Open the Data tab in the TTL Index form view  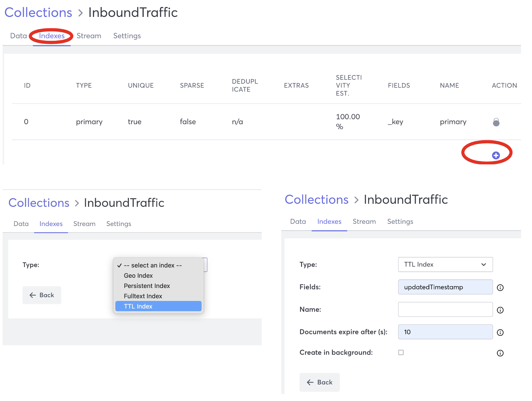point(298,221)
